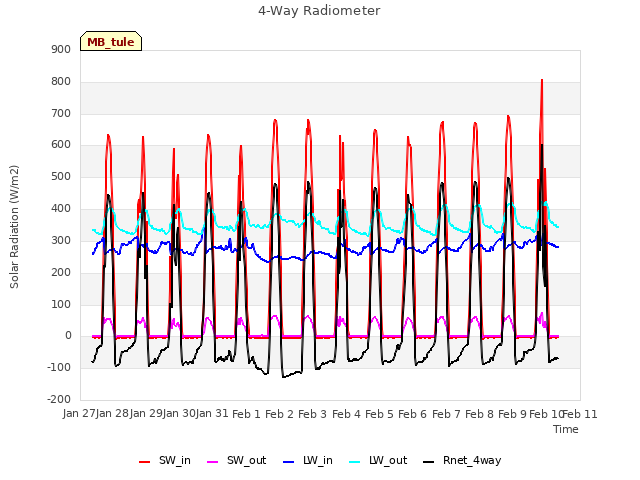Click the 600 y-axis label

[61, 145]
